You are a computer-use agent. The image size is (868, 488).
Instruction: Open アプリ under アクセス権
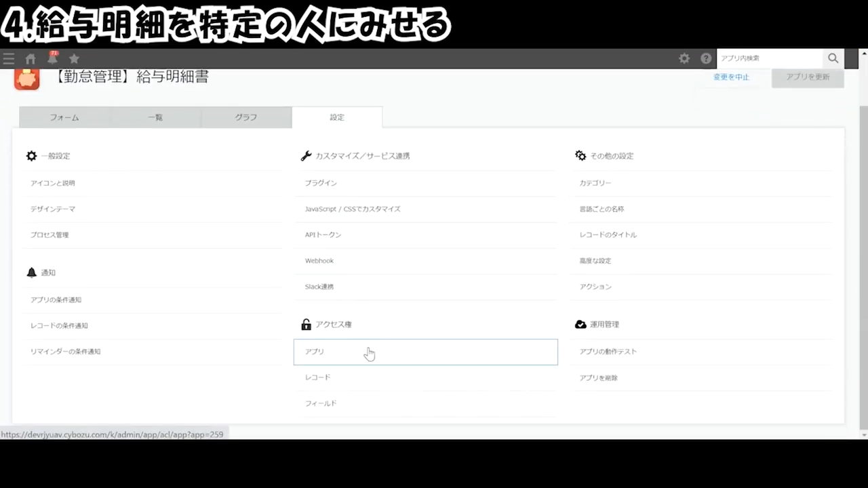tap(315, 352)
